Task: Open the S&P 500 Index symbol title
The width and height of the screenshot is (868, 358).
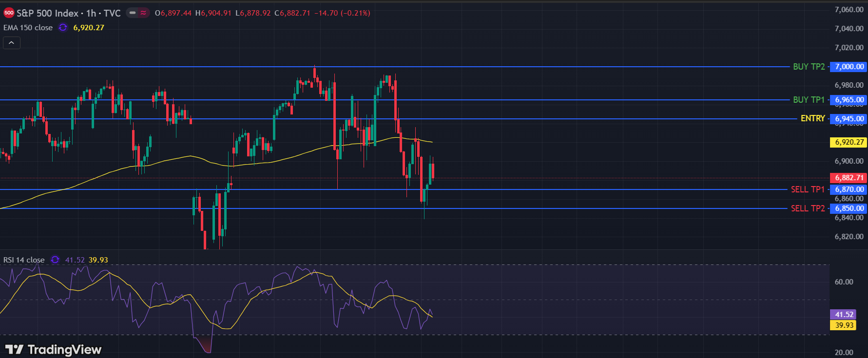Action: coord(68,13)
